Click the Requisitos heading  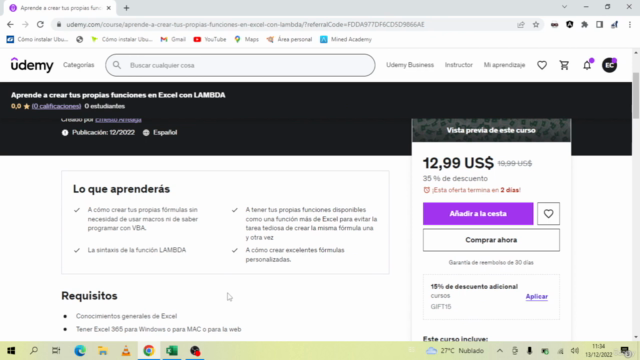(89, 296)
